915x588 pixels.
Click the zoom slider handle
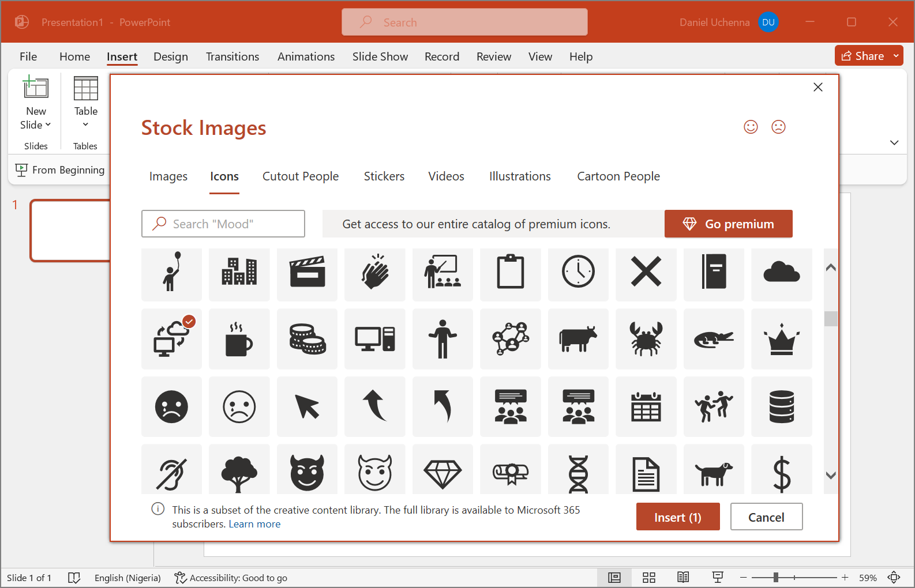tap(776, 577)
